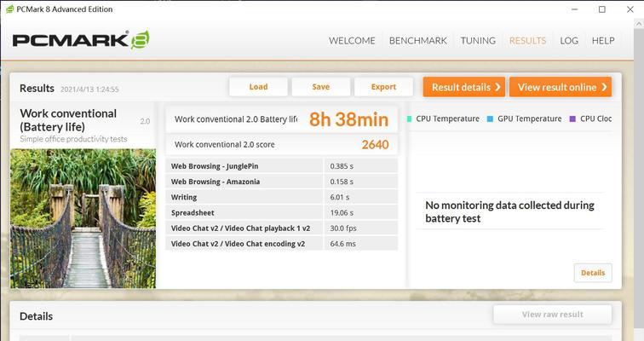The width and height of the screenshot is (644, 341).
Task: Click View result online
Action: [561, 87]
